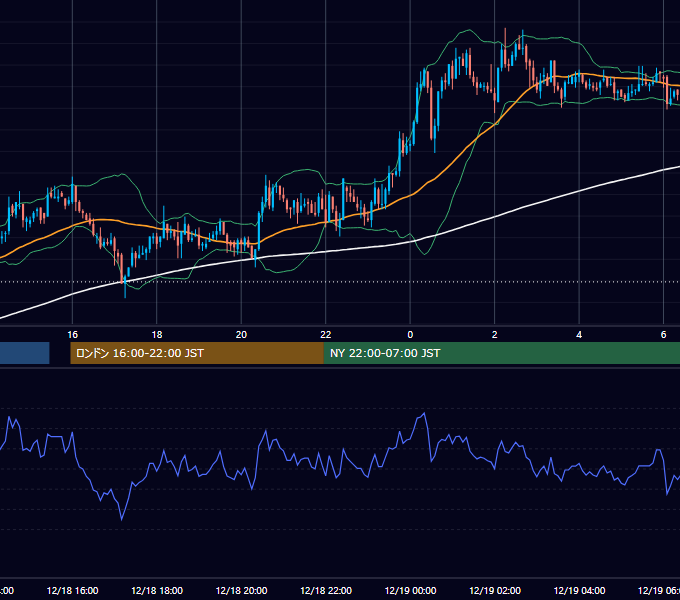Viewport: 680px width, 600px height.
Task: Click the 12/18 22:00 date label
Action: 326,590
